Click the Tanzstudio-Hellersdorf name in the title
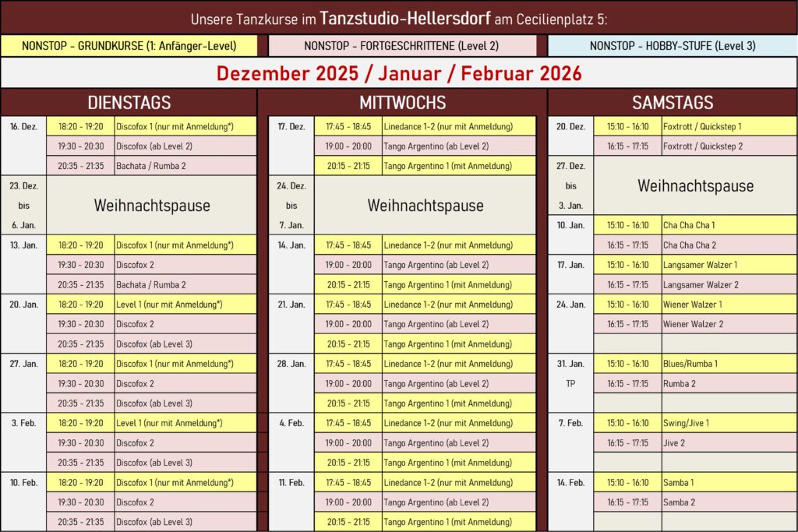798x532 pixels. pyautogui.click(x=405, y=17)
